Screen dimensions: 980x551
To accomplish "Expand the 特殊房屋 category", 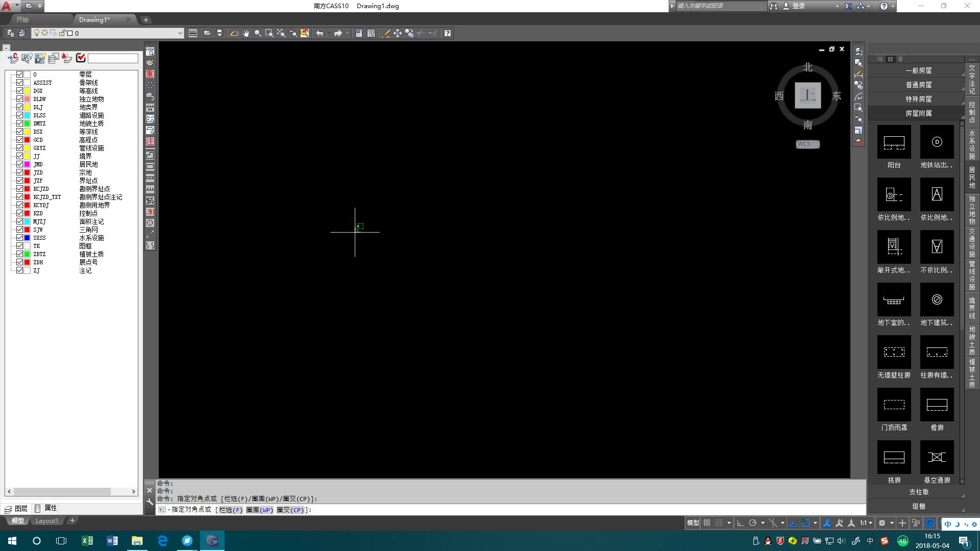I will click(x=918, y=99).
